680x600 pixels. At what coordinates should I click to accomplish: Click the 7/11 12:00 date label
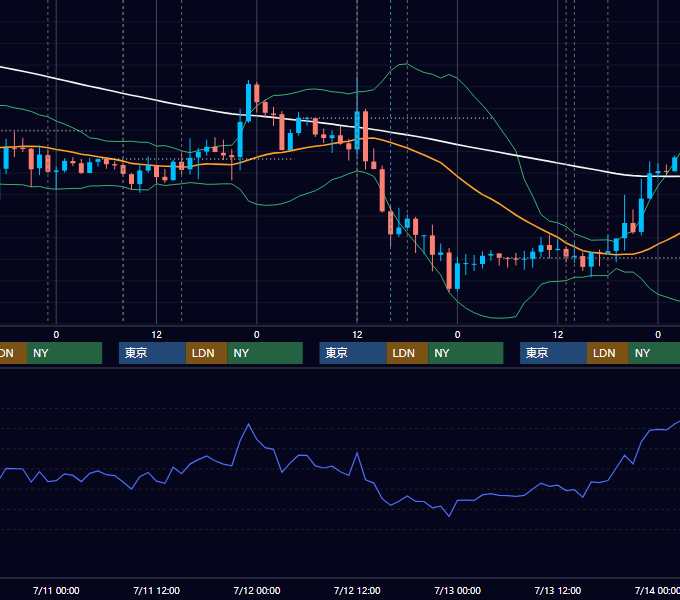[156, 590]
